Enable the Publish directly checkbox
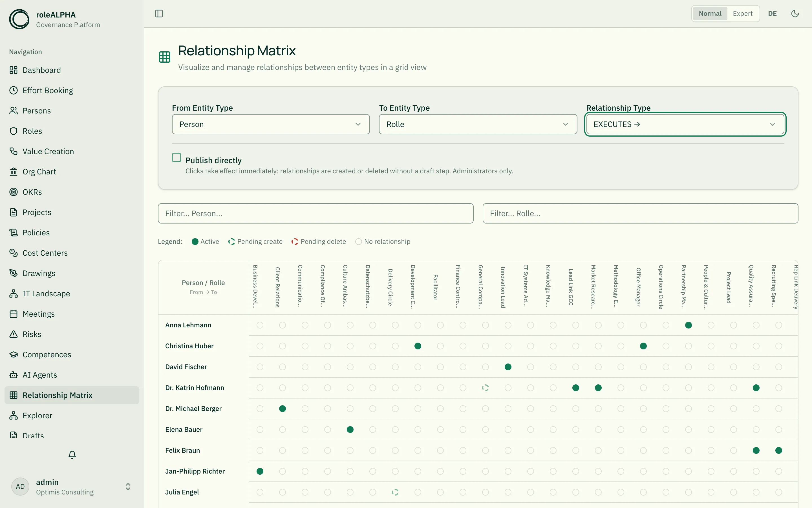Image resolution: width=812 pixels, height=508 pixels. 176,157
